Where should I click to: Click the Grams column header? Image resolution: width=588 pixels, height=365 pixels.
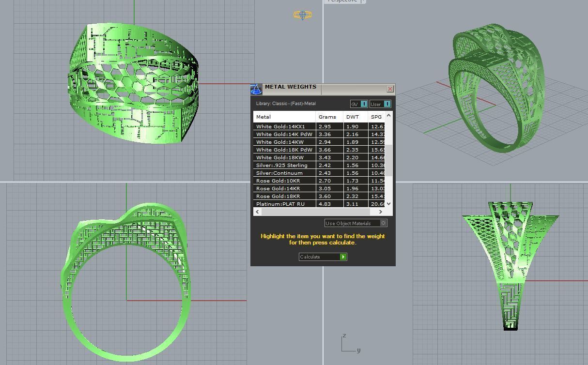pos(329,117)
